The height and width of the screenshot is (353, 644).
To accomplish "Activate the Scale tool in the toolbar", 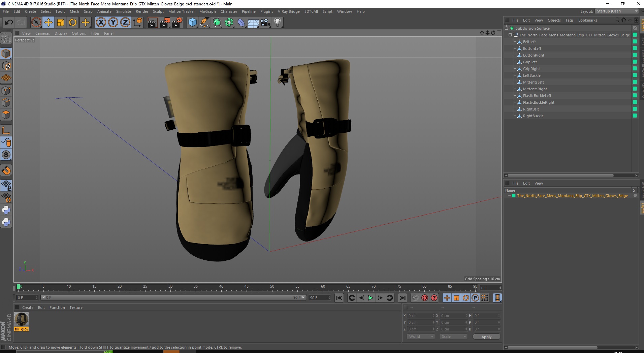I will pyautogui.click(x=61, y=23).
